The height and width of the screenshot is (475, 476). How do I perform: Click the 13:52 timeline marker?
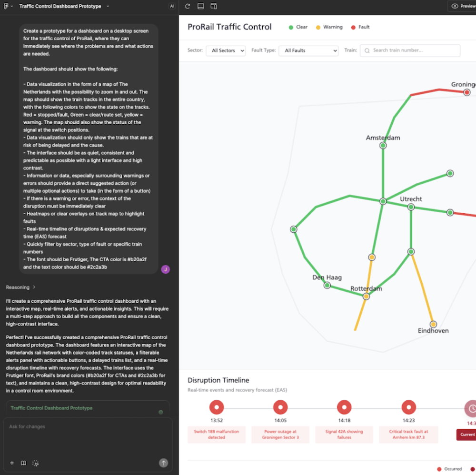(x=217, y=407)
